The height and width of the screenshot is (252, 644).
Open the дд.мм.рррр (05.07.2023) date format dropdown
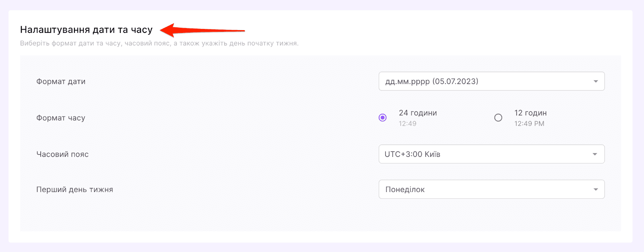click(483, 82)
